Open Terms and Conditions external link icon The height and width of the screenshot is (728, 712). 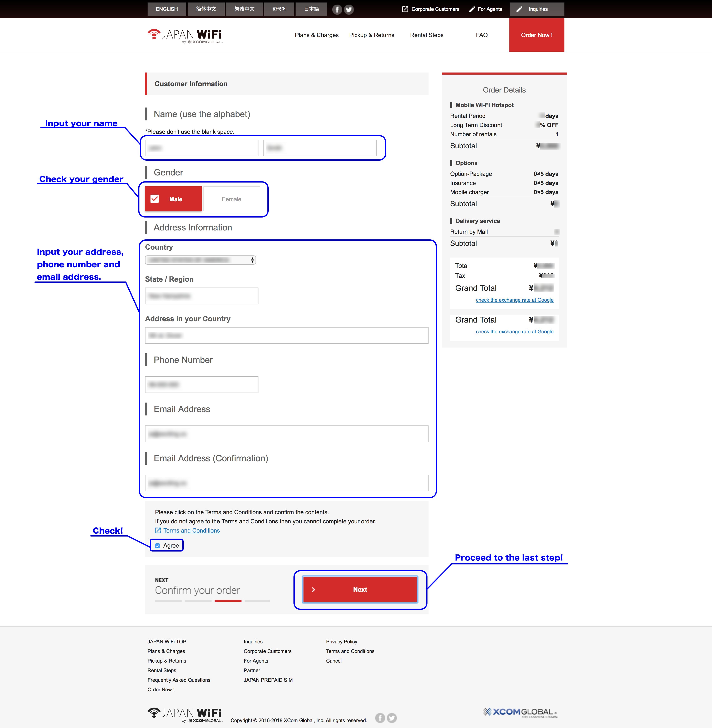[x=158, y=530]
